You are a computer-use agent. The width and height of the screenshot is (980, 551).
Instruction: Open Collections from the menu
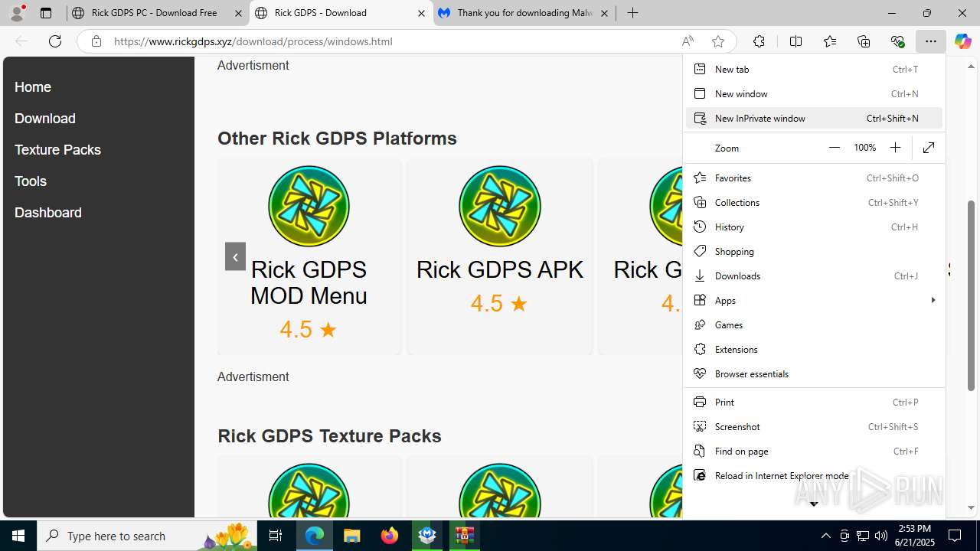[x=813, y=202]
